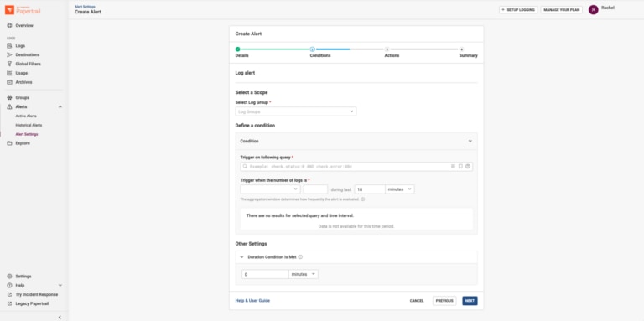The image size is (644, 321).
Task: Click the Summary step label
Action: coord(468,56)
